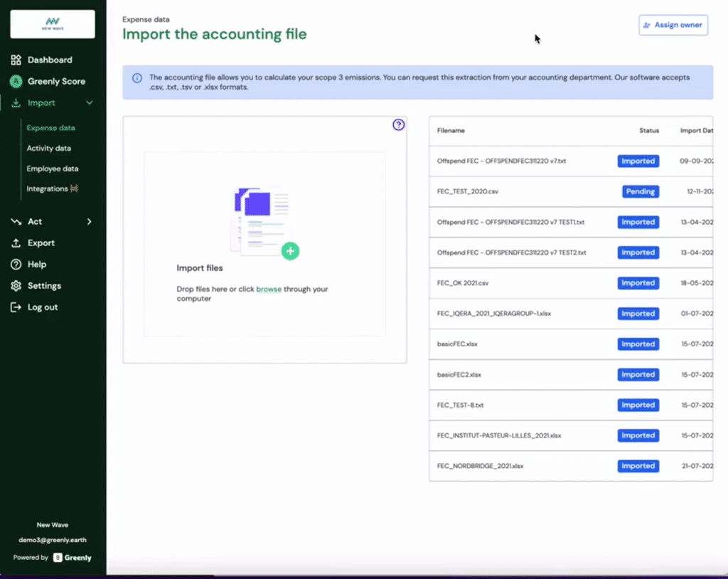Click the info icon in the blue banner
728x579 pixels.
pyautogui.click(x=137, y=78)
